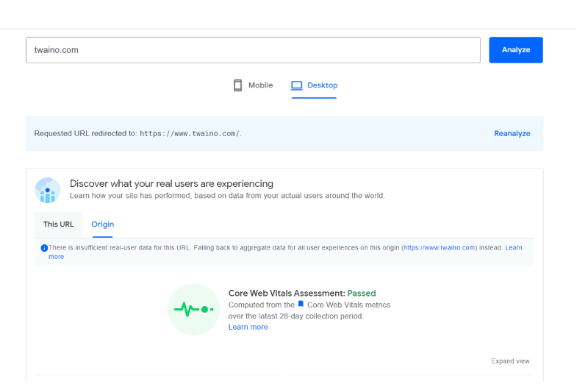Click the mobile phone icon
Viewport: 588px width, 390px height.
pyautogui.click(x=237, y=85)
